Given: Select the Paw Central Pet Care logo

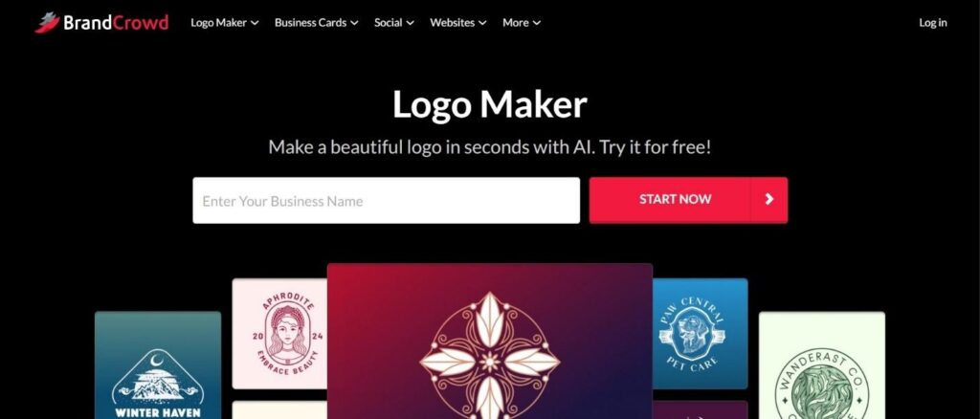Looking at the screenshot, I should [700, 334].
